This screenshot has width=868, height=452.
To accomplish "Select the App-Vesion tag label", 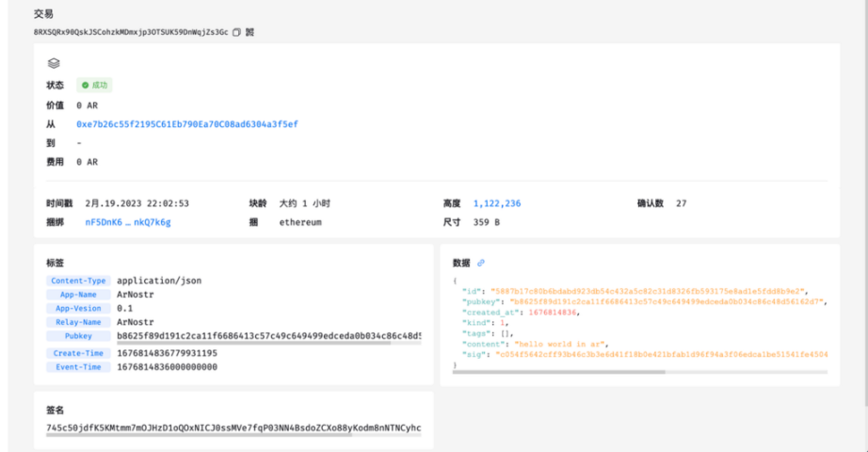I will (78, 308).
